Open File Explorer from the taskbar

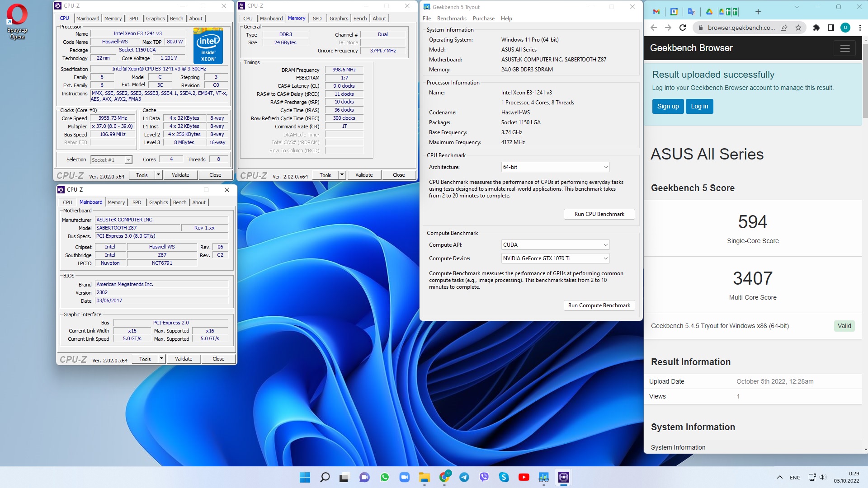point(424,477)
